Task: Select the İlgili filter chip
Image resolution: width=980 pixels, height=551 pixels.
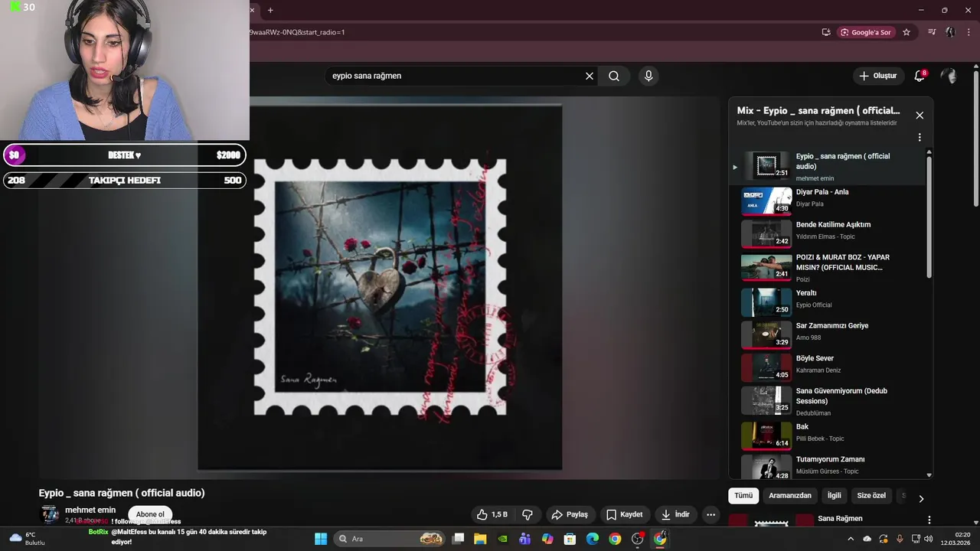Action: 835,495
